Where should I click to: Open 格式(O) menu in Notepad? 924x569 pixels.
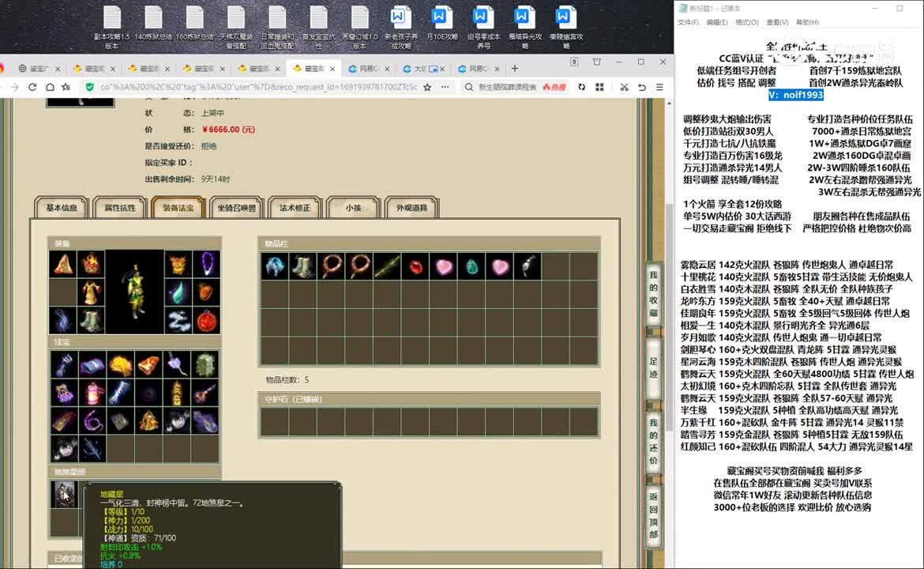[746, 22]
